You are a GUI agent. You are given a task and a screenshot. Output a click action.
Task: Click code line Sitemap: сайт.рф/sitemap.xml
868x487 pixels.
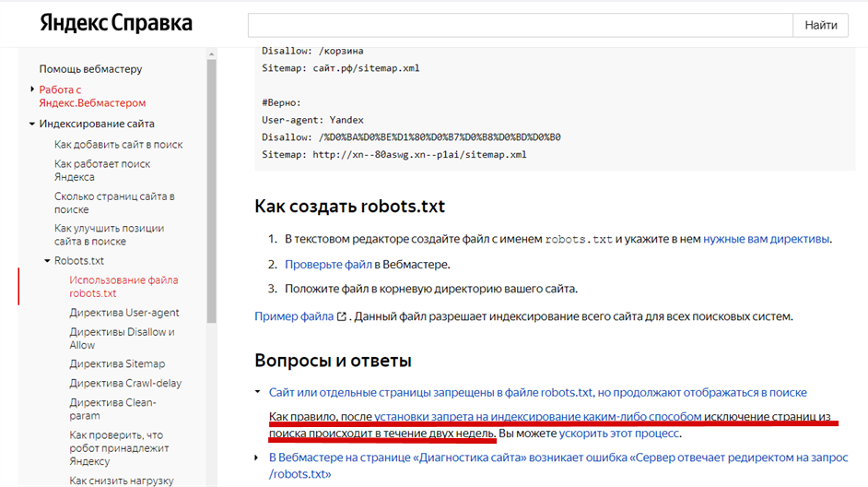pos(340,68)
